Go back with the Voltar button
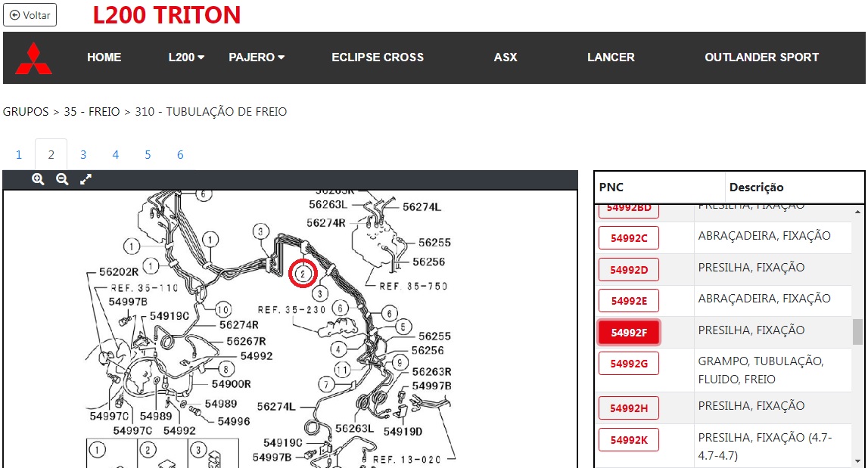 (x=30, y=15)
